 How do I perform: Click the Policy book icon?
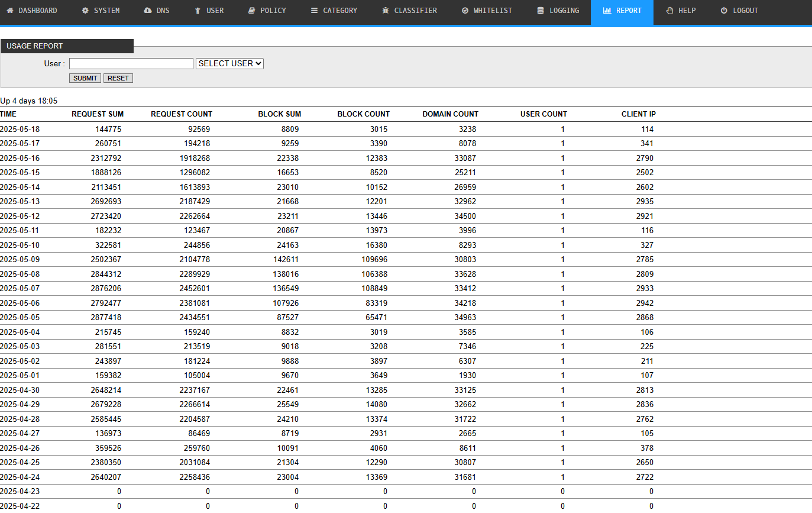coord(251,11)
